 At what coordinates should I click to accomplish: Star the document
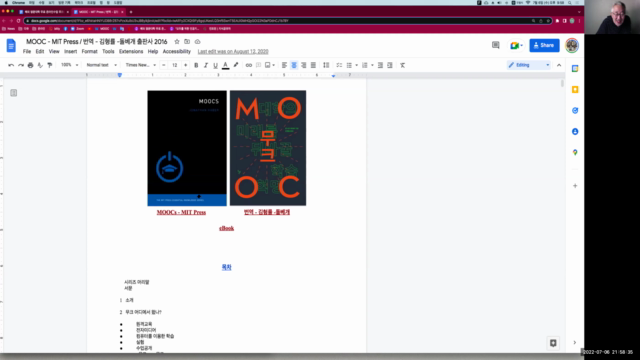pos(177,42)
